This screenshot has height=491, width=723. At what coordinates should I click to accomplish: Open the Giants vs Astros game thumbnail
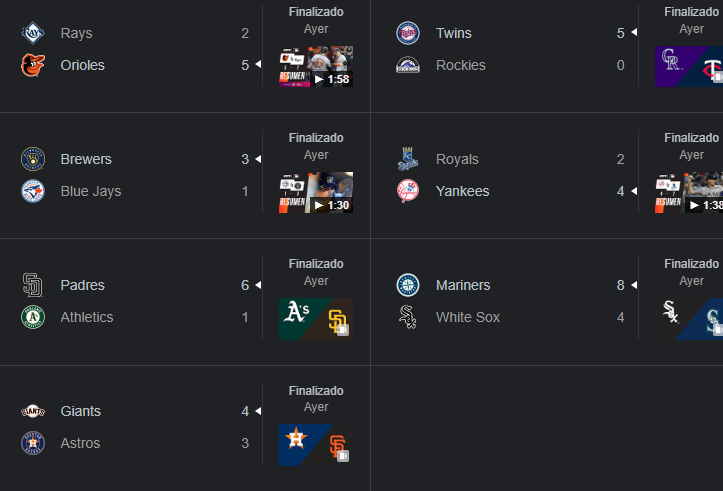316,444
